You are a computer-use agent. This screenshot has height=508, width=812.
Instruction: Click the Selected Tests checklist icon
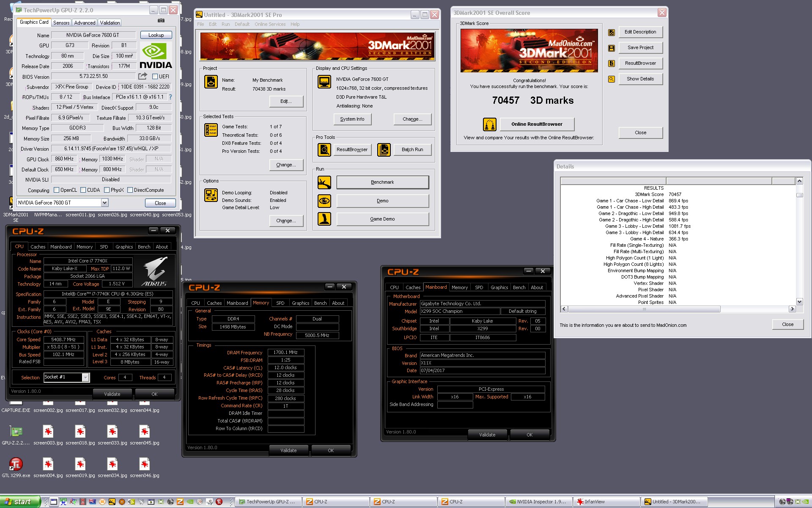[211, 130]
